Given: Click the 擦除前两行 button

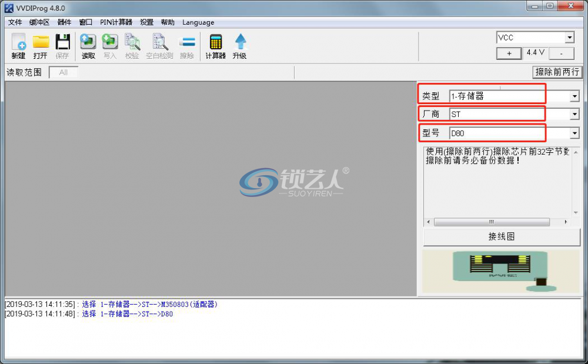Looking at the screenshot, I should 557,72.
